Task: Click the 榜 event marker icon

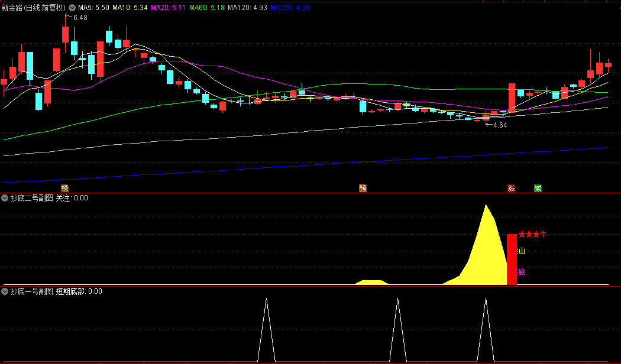Action: pos(64,188)
